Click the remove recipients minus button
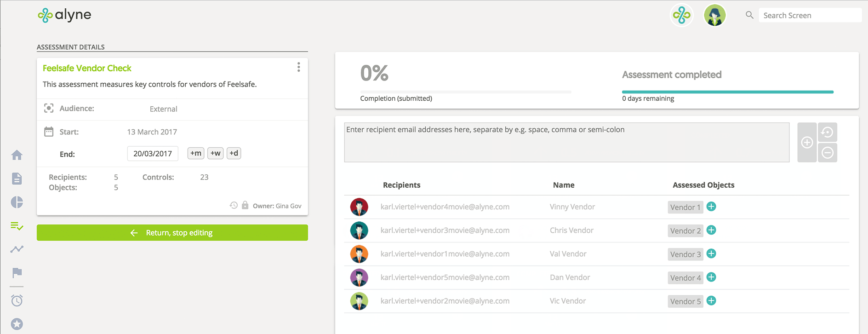 point(828,153)
